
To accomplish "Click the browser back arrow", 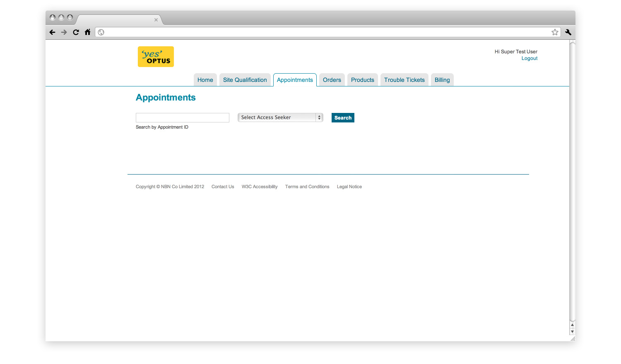I will point(52,32).
